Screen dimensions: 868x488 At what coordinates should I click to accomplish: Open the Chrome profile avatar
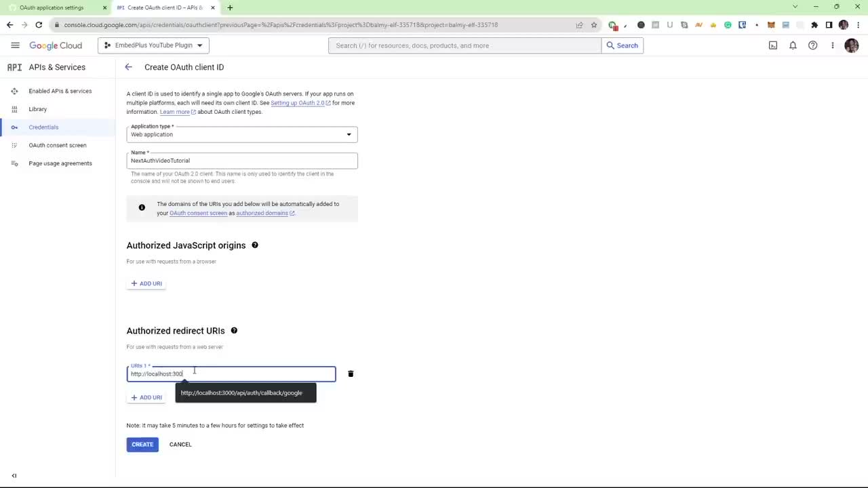[844, 25]
